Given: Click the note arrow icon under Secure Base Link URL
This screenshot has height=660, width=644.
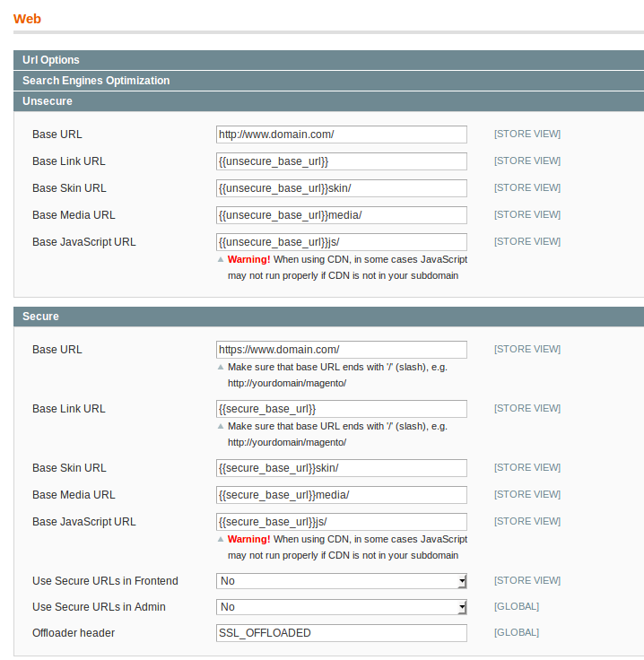Looking at the screenshot, I should click(x=221, y=427).
